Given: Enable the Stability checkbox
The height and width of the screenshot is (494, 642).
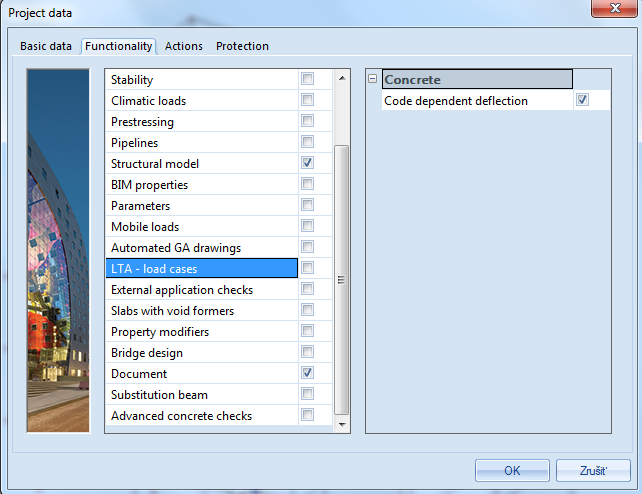Looking at the screenshot, I should (308, 79).
